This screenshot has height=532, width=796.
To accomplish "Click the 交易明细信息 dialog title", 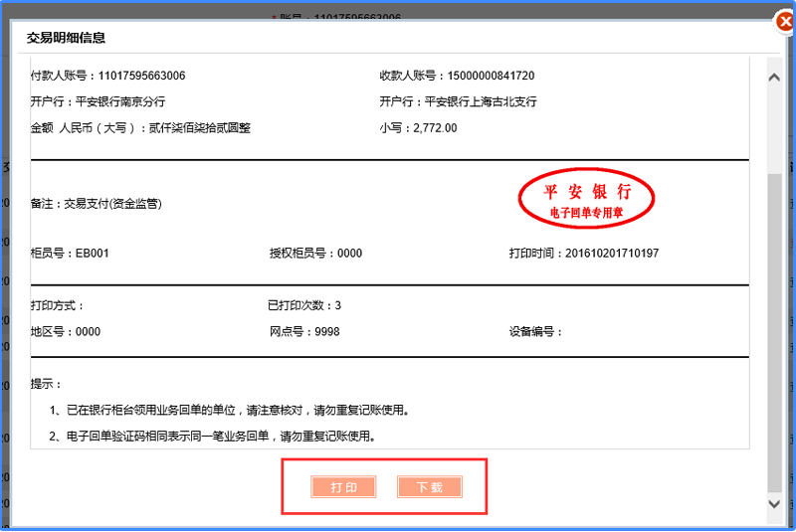I will pyautogui.click(x=67, y=38).
